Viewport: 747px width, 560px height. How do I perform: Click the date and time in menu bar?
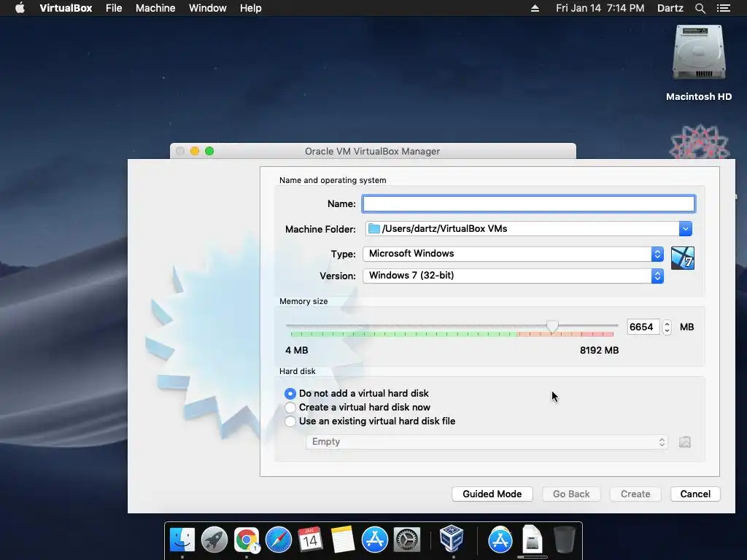click(600, 8)
